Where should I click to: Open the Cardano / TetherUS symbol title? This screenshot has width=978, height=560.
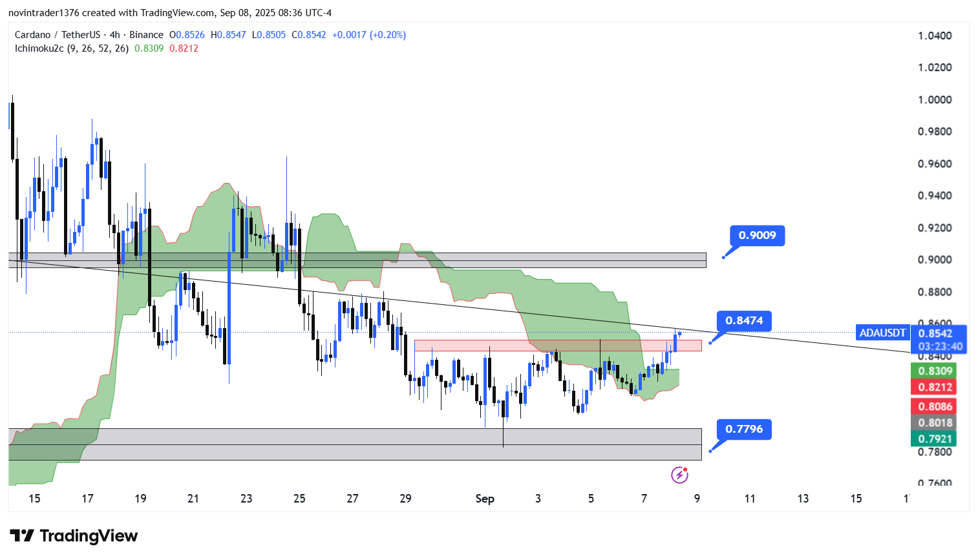point(58,35)
